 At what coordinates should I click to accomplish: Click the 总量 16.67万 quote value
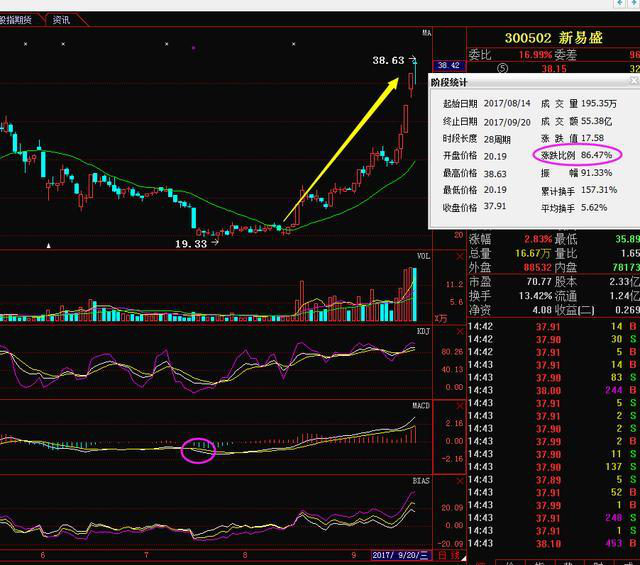(533, 253)
